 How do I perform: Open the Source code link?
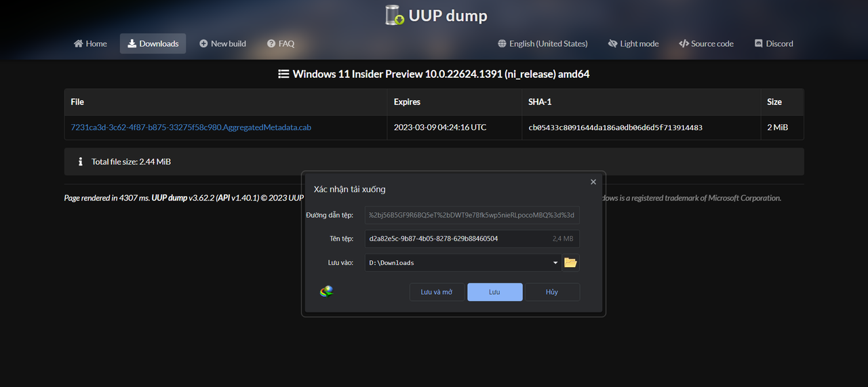(706, 43)
